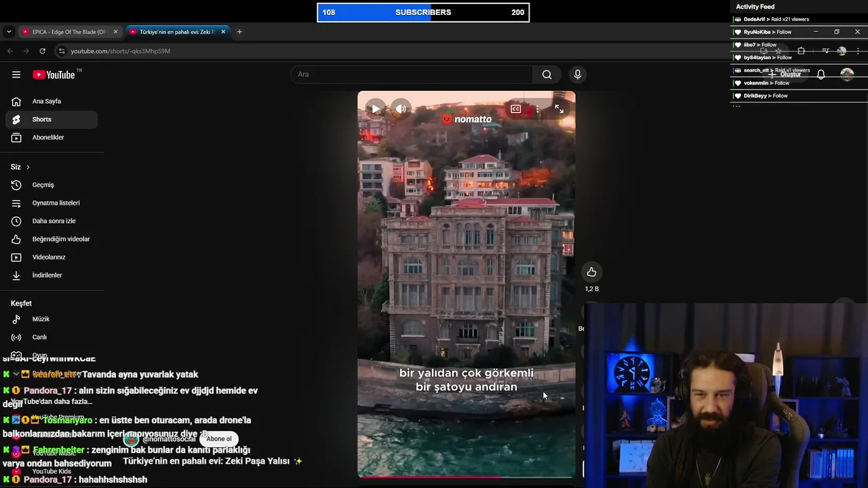868x488 pixels.
Task: Click the İndirilenler download arrow icon
Action: [16, 275]
